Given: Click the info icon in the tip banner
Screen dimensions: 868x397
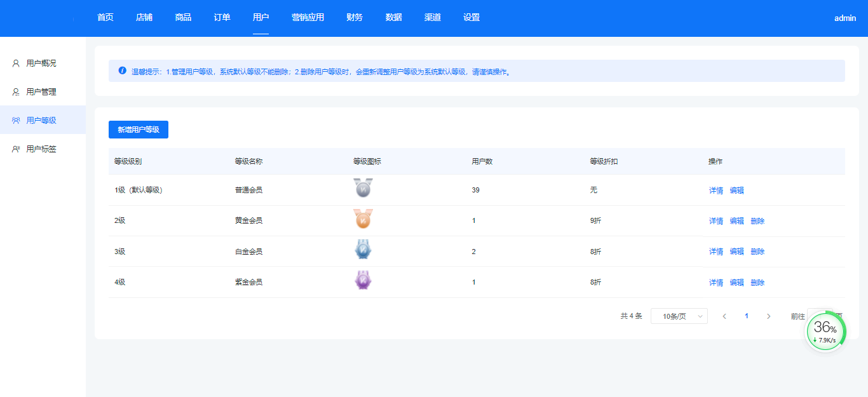Looking at the screenshot, I should (x=122, y=71).
